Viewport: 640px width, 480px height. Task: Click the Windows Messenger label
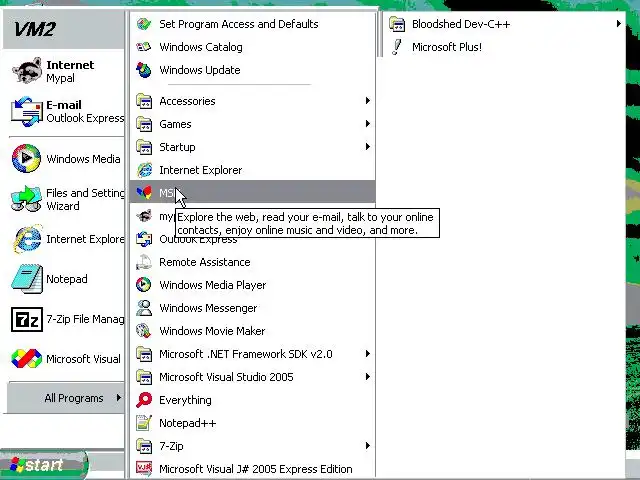tap(208, 308)
